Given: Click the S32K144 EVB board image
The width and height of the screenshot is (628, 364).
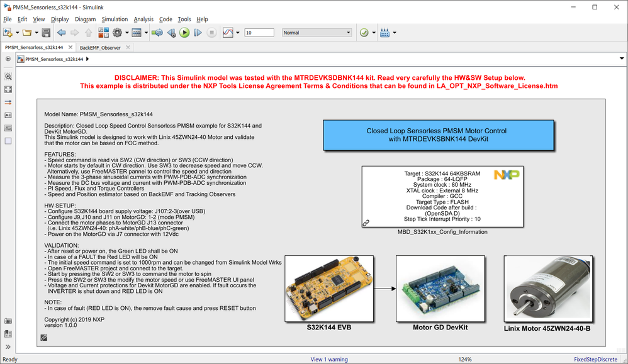Looking at the screenshot, I should (x=329, y=289).
